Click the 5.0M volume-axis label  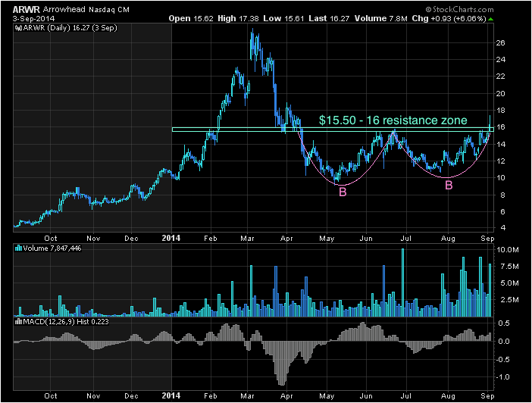(x=509, y=283)
